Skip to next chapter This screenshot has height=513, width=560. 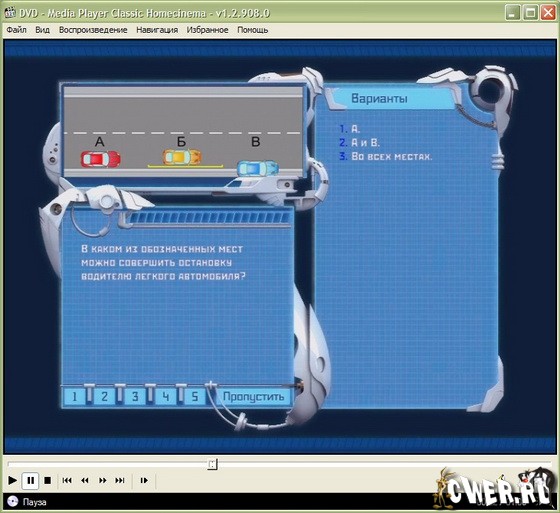coord(120,480)
